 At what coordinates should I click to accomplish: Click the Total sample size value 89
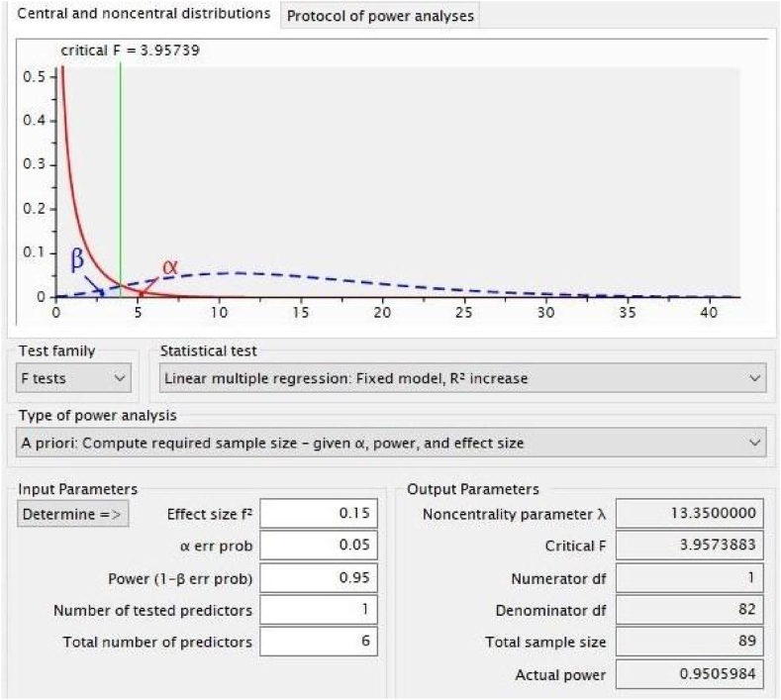689,642
